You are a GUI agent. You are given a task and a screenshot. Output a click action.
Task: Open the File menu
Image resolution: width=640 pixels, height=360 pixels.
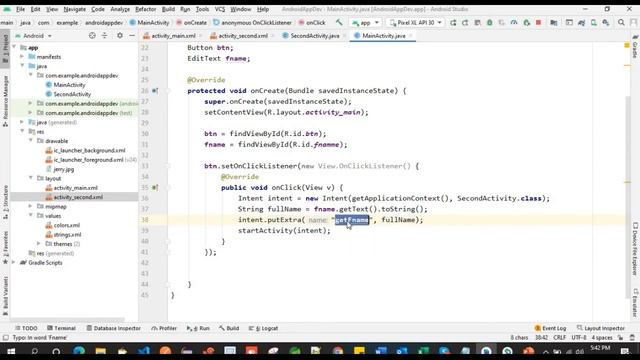tap(20, 9)
